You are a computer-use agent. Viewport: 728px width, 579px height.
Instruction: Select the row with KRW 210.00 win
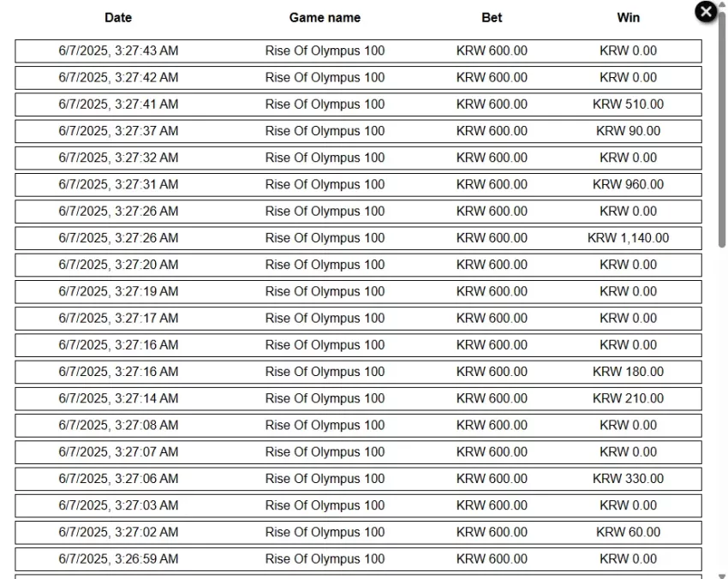(x=358, y=399)
